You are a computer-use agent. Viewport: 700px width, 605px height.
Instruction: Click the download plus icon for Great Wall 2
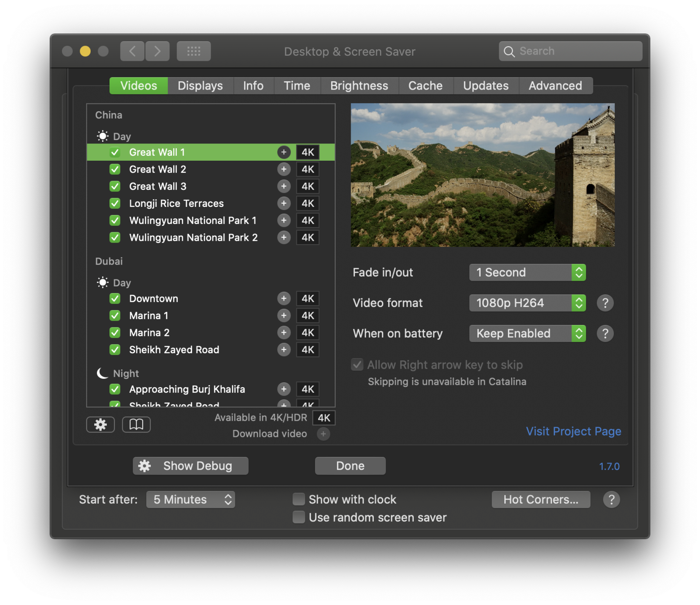tap(284, 169)
